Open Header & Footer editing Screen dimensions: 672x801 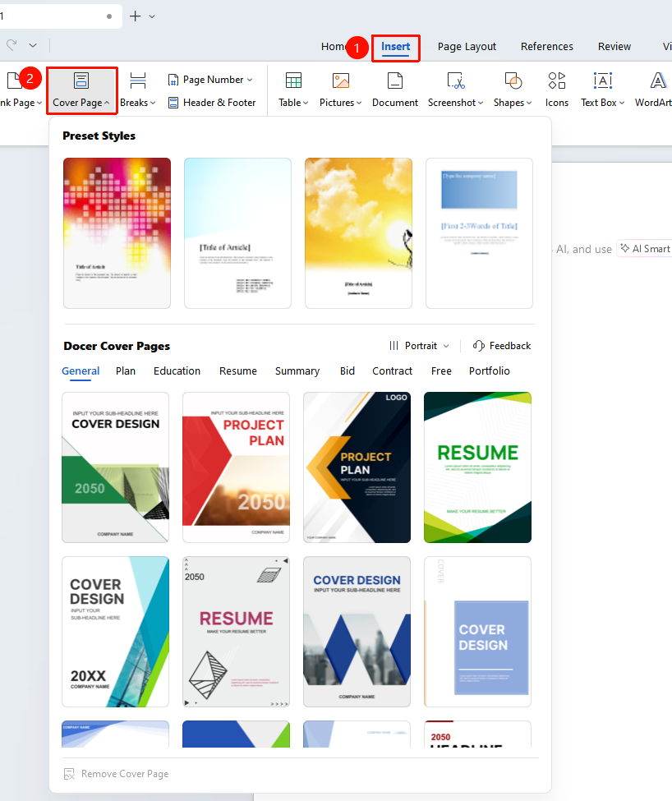pyautogui.click(x=212, y=103)
